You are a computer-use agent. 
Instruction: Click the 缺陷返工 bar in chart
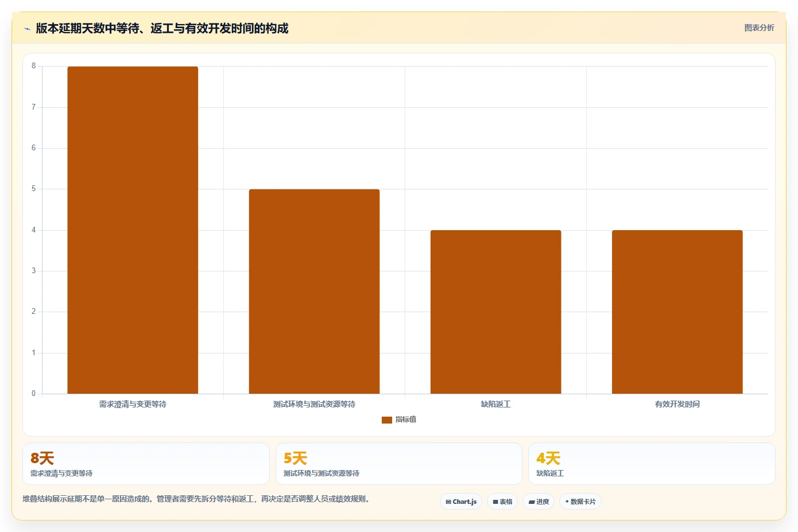(x=495, y=312)
